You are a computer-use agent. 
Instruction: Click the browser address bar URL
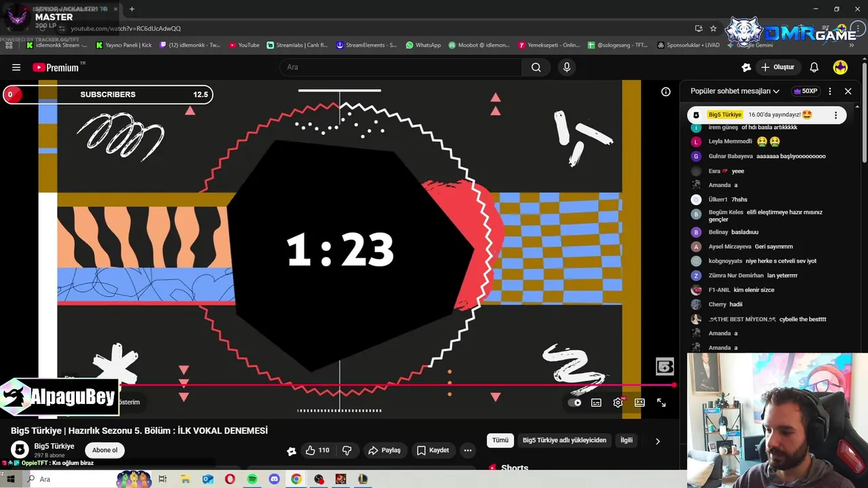click(x=125, y=28)
